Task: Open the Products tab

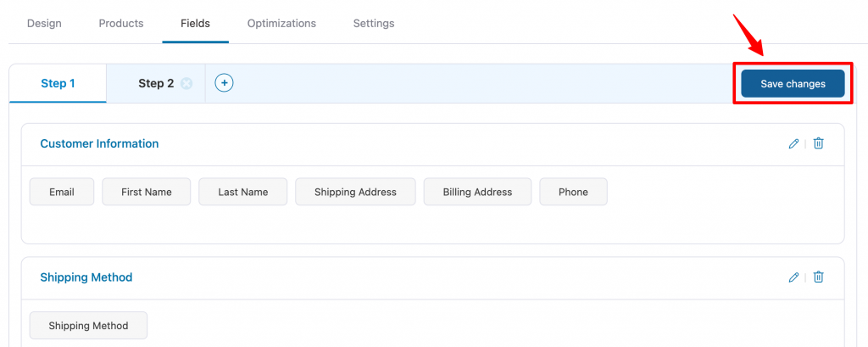Action: coord(121,23)
